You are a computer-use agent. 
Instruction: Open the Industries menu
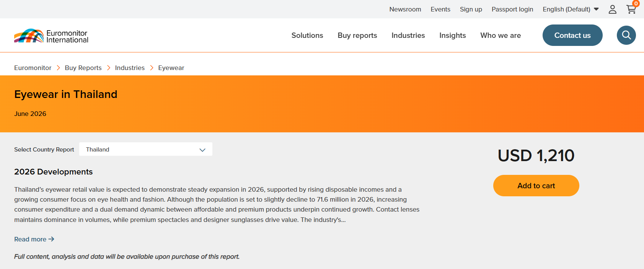(x=408, y=35)
